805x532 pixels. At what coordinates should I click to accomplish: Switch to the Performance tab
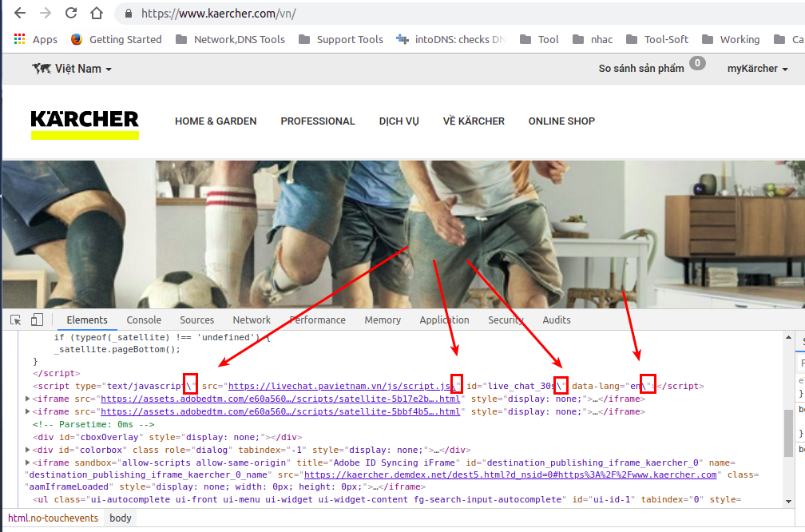317,320
